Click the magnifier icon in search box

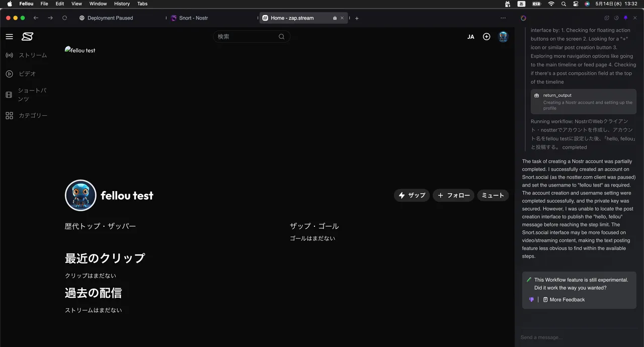tap(282, 36)
